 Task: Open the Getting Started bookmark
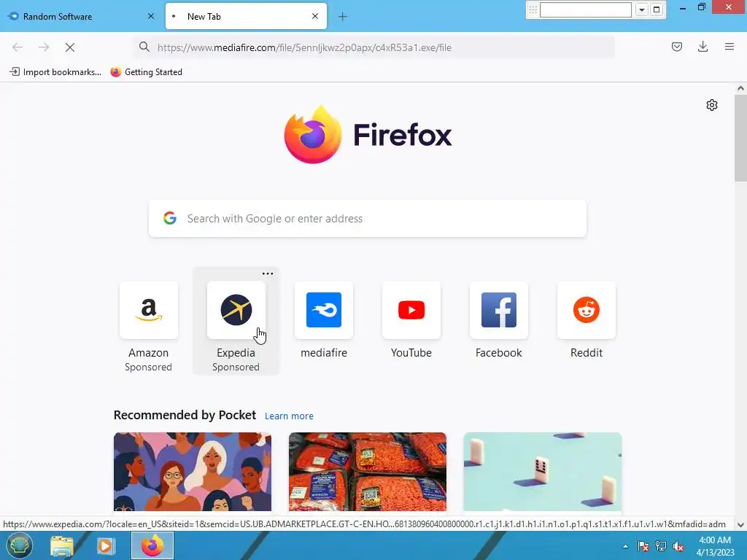pyautogui.click(x=146, y=72)
